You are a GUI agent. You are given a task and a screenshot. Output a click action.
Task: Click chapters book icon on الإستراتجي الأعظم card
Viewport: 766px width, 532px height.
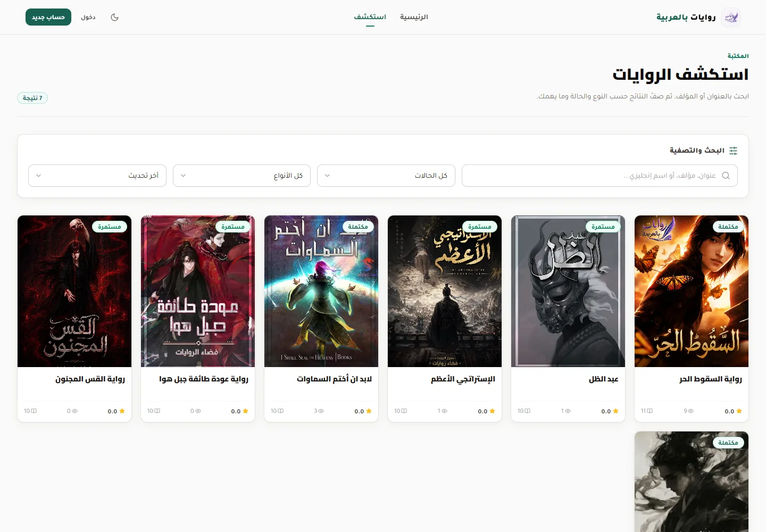404,411
